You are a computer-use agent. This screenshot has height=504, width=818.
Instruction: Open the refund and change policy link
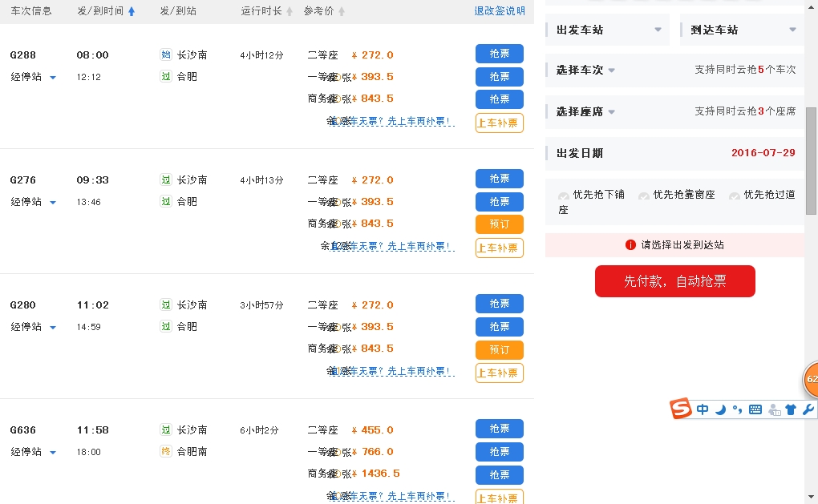click(500, 11)
